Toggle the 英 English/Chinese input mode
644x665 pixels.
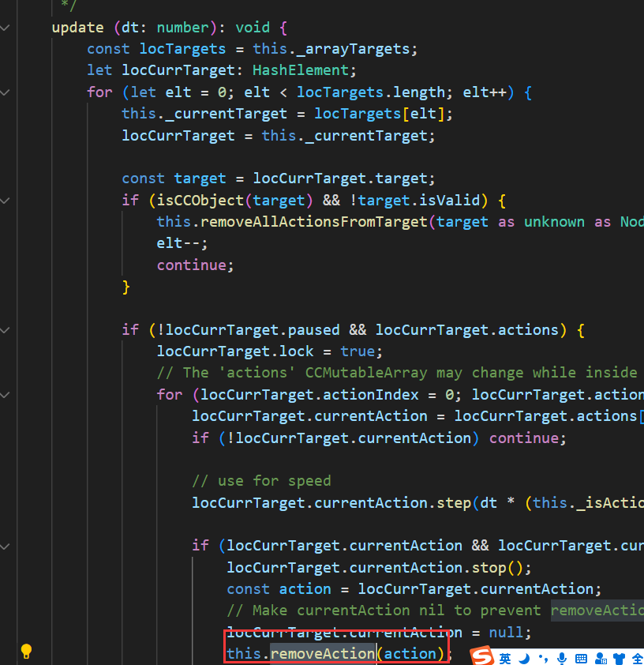(505, 659)
